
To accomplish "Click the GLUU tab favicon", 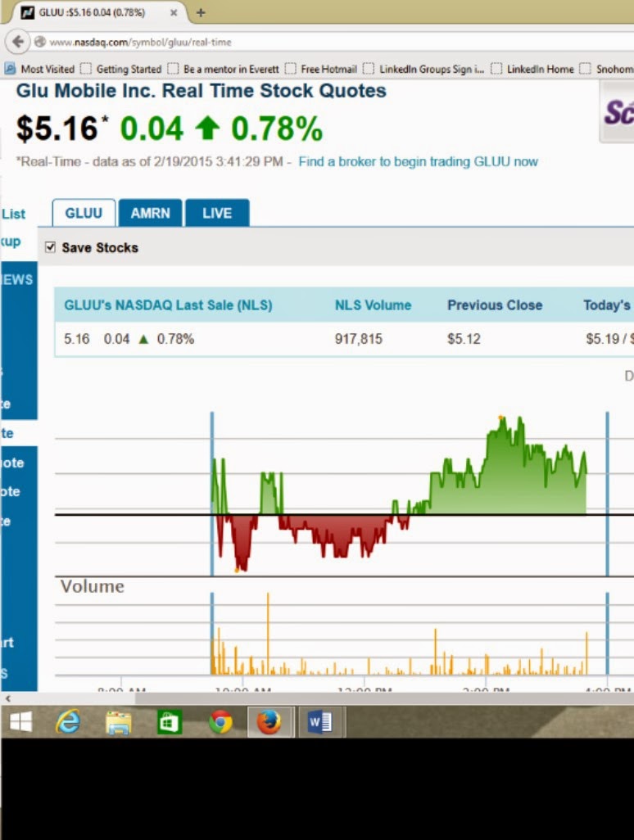I will tap(27, 12).
